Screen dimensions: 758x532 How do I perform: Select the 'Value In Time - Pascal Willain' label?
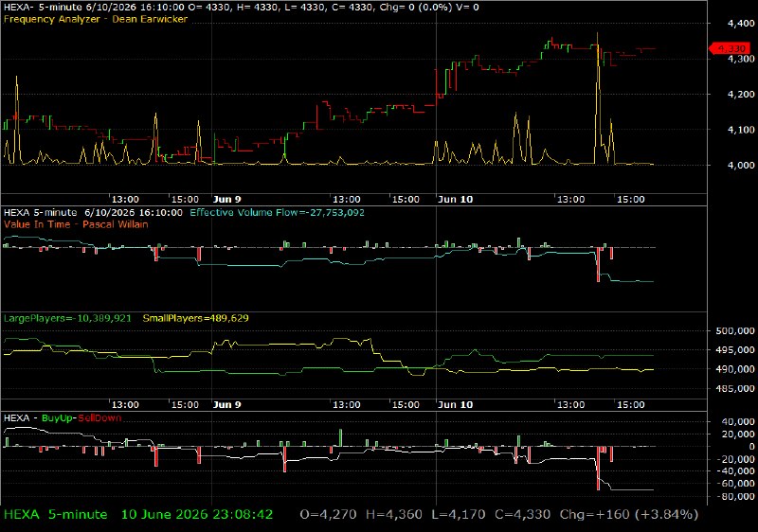click(x=76, y=224)
